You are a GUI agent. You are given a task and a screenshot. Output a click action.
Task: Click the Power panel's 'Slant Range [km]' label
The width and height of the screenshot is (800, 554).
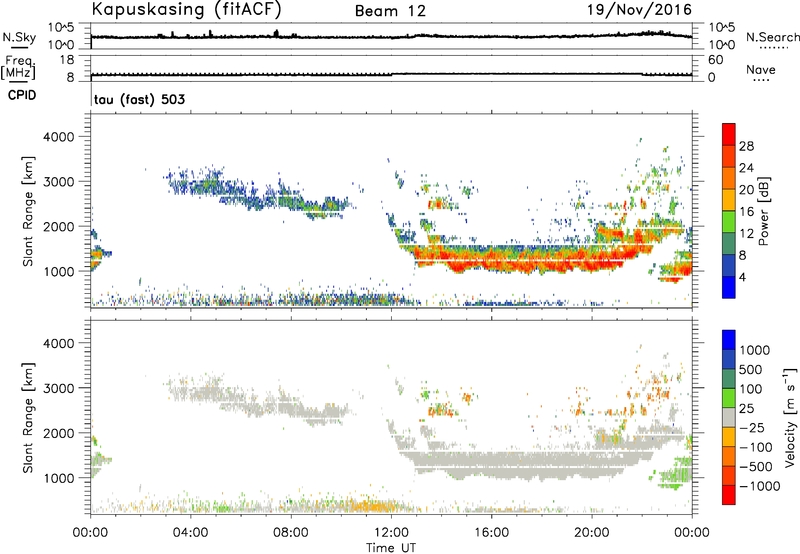[28, 212]
